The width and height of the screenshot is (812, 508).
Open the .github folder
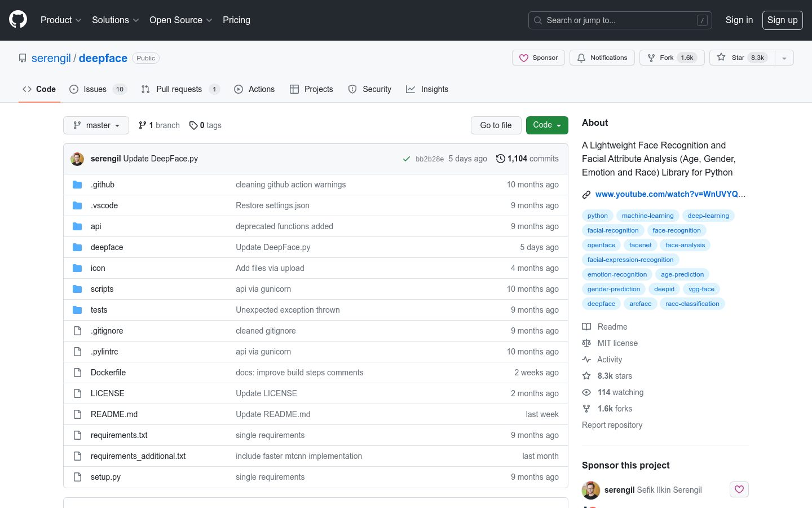(103, 185)
